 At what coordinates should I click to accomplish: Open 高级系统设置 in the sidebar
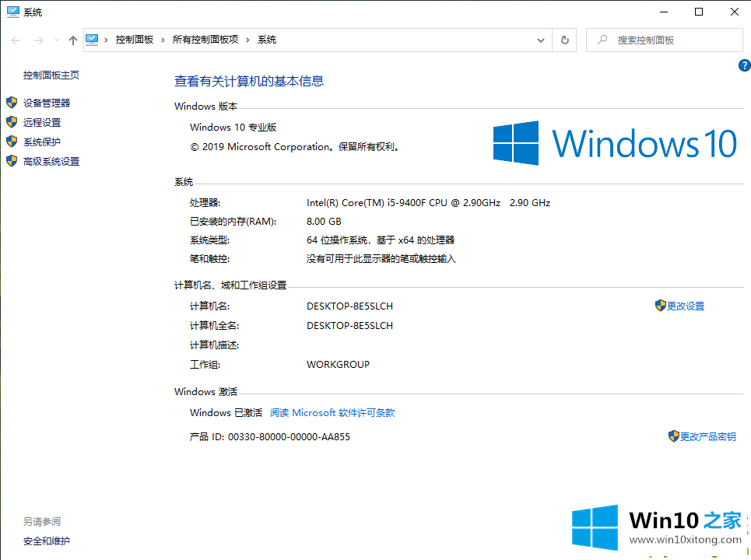51,162
